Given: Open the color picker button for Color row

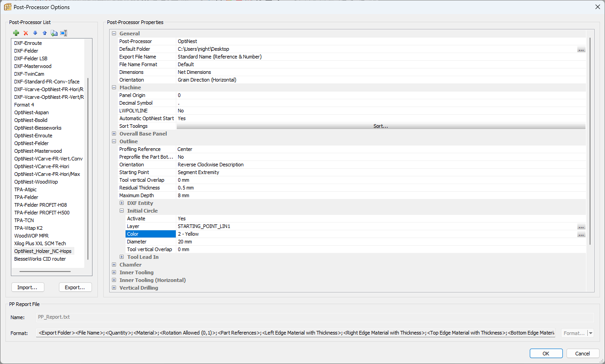Looking at the screenshot, I should click(x=581, y=234).
